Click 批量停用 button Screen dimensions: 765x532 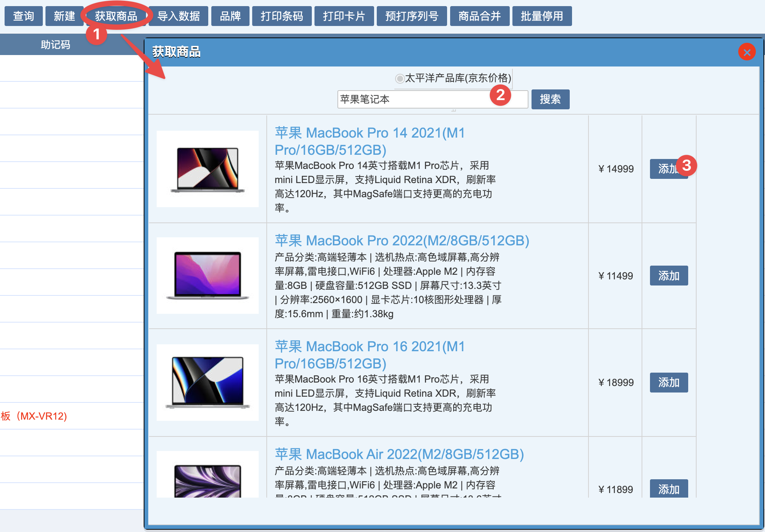point(542,16)
